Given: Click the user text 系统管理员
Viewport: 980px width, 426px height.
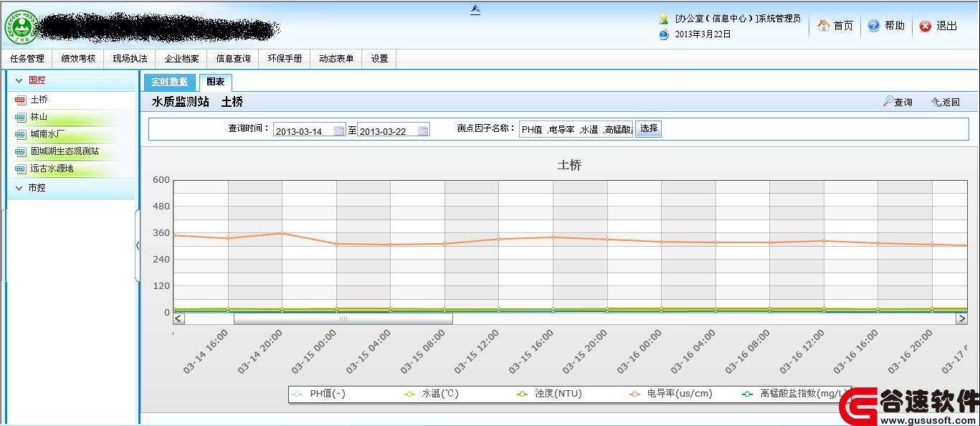Looking at the screenshot, I should (779, 19).
